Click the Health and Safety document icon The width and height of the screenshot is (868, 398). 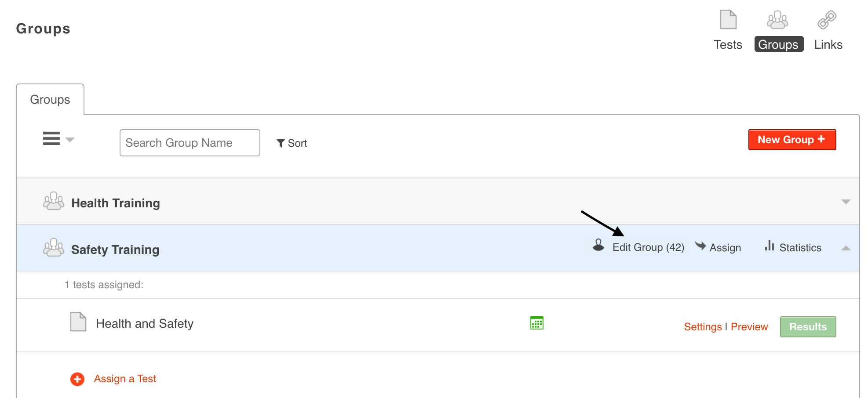(x=78, y=322)
